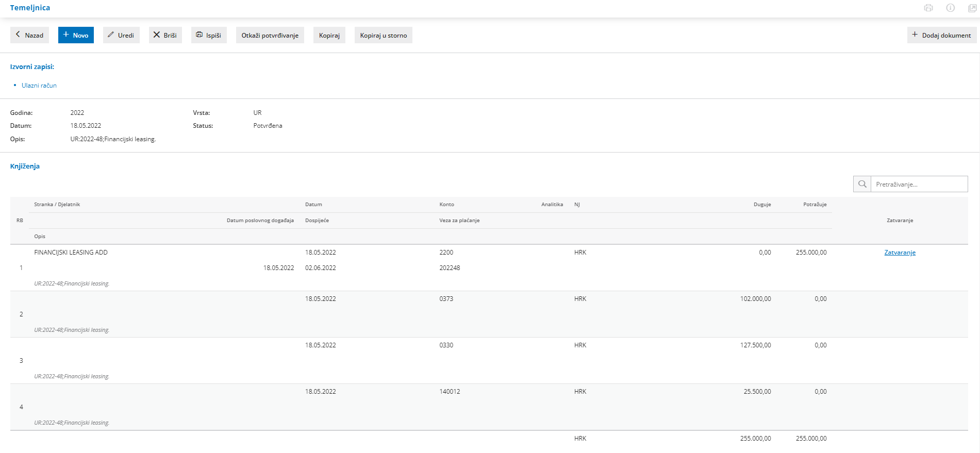Select konto 2200 in row 1
The height and width of the screenshot is (453, 980).
(x=446, y=253)
